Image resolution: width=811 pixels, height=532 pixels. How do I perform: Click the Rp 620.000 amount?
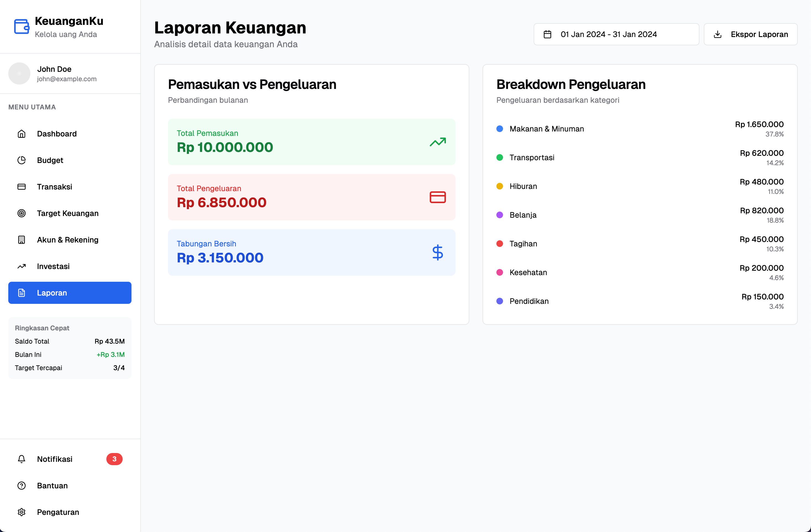coord(762,153)
